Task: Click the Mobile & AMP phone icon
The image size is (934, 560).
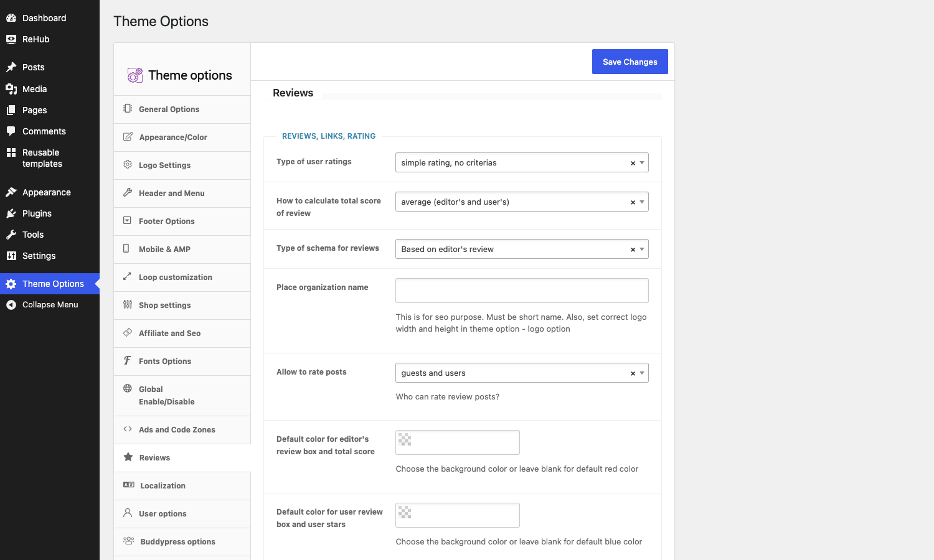Action: point(126,248)
